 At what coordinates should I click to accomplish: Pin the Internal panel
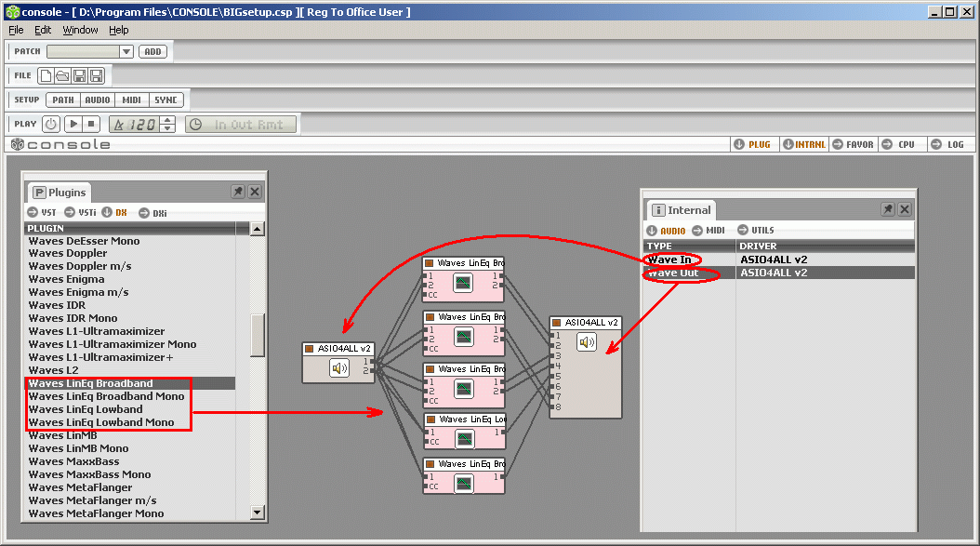[x=888, y=209]
